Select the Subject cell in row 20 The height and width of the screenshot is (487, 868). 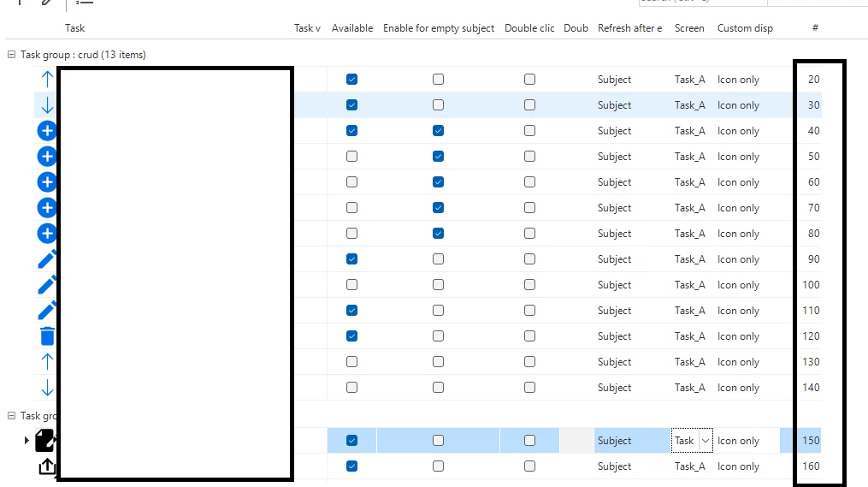coord(615,80)
